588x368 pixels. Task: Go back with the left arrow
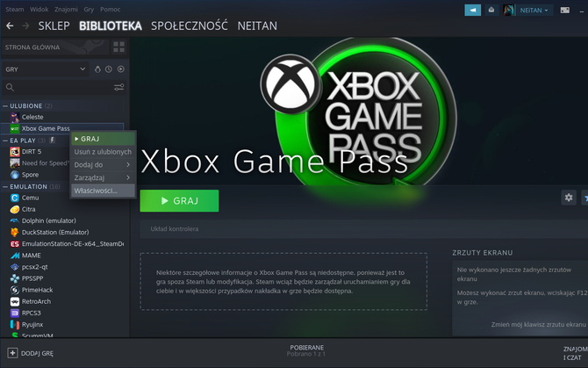(x=10, y=25)
